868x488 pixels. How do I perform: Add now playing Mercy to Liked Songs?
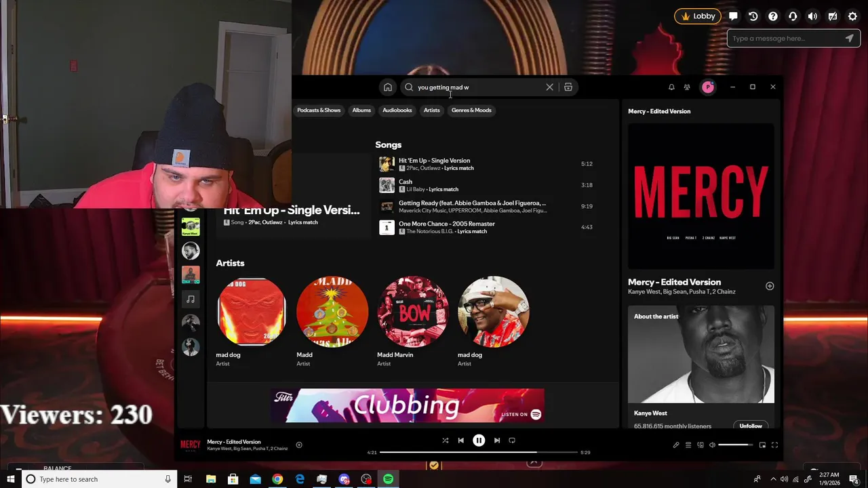tap(299, 445)
